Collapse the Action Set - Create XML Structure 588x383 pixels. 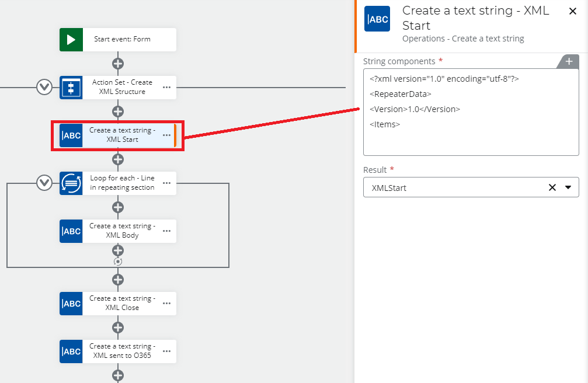click(x=44, y=88)
